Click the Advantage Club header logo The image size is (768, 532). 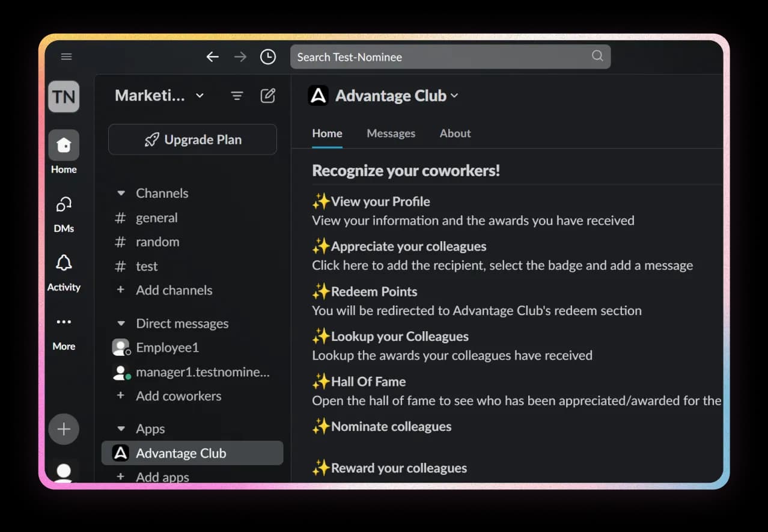318,96
